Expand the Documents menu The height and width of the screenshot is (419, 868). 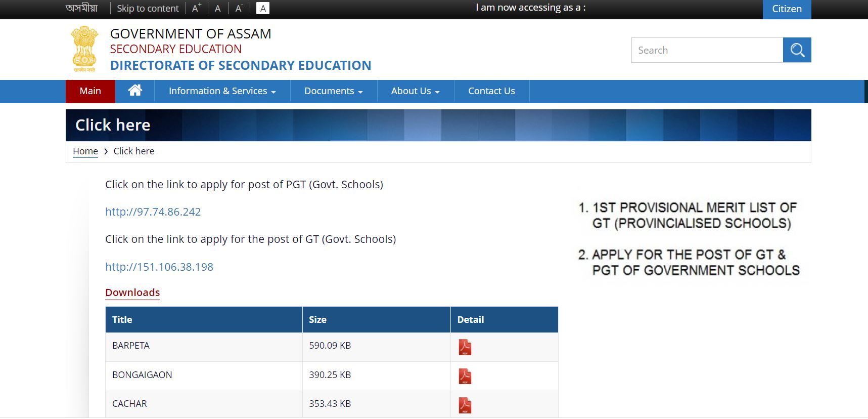(x=334, y=91)
